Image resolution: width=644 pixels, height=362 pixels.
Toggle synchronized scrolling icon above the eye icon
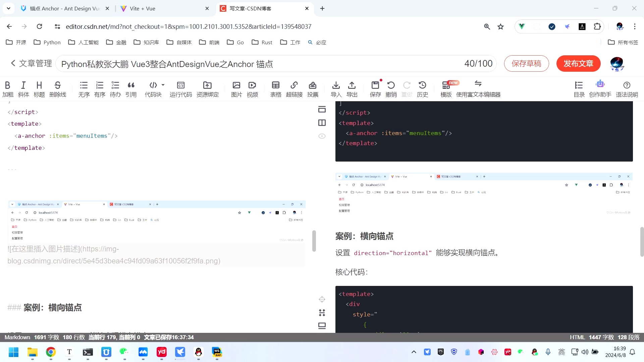pyautogui.click(x=322, y=109)
